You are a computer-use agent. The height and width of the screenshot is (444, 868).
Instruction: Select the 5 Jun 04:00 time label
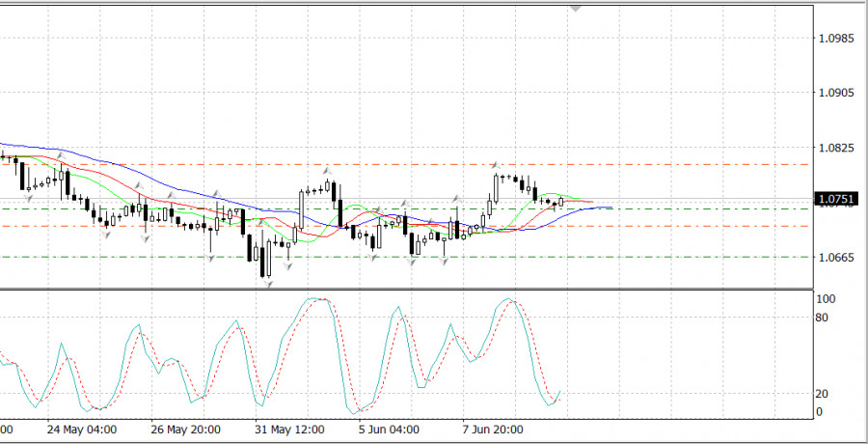coord(390,430)
